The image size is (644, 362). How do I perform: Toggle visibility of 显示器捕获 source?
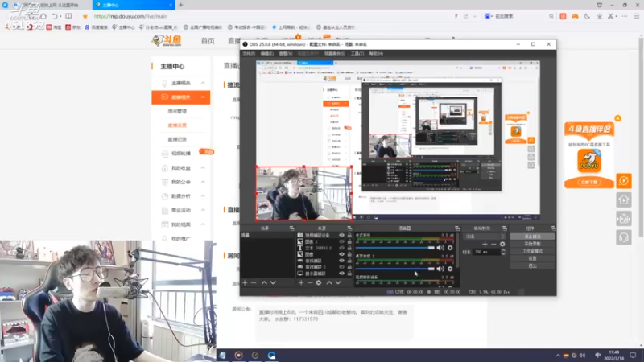341,274
